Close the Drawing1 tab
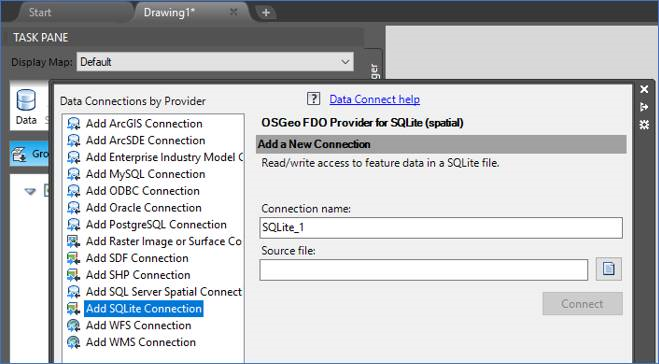This screenshot has height=364, width=659. tap(234, 12)
